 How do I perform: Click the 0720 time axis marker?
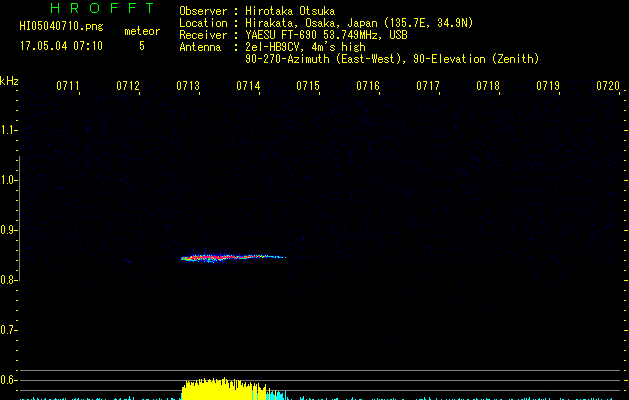pyautogui.click(x=608, y=86)
